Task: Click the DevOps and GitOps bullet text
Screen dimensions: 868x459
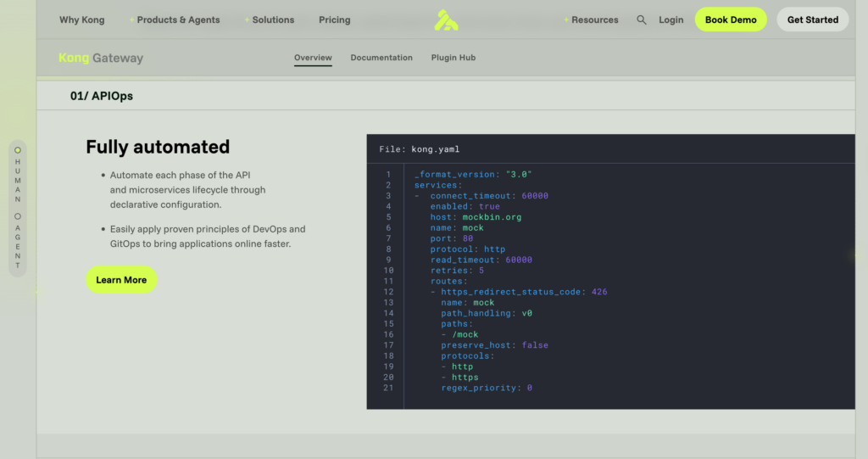Action: pyautogui.click(x=208, y=236)
